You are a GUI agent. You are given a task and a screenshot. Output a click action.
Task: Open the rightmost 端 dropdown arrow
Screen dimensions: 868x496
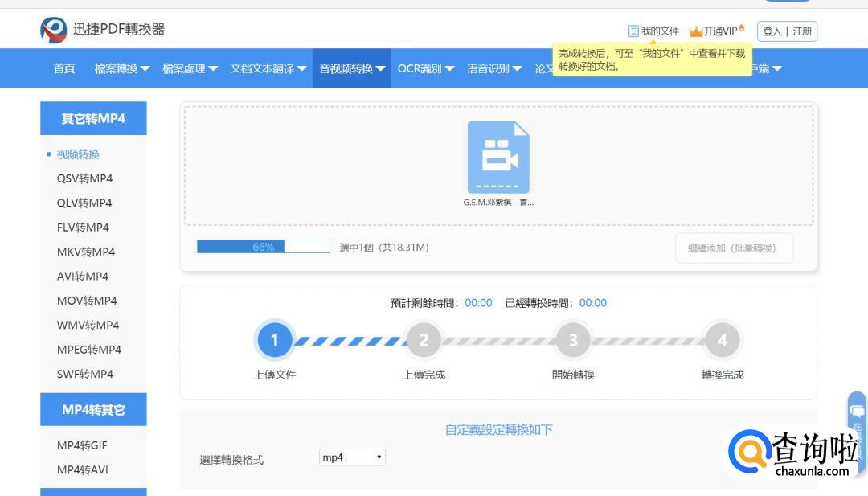click(x=777, y=68)
